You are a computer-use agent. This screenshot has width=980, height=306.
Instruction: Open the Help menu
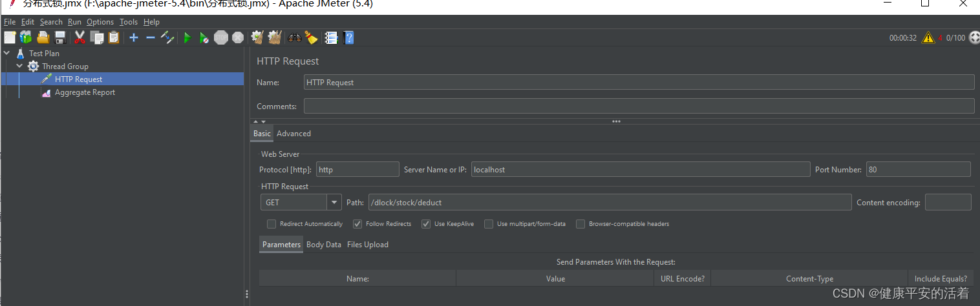pyautogui.click(x=151, y=22)
